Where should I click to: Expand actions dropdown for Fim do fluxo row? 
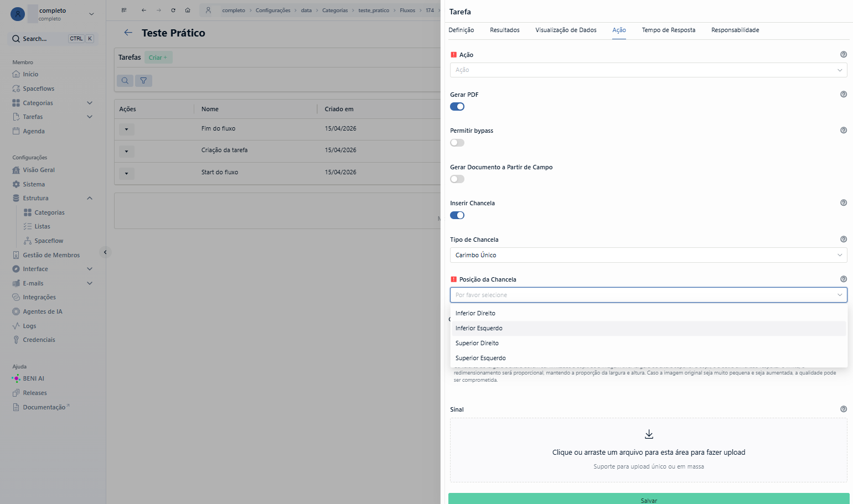pos(126,129)
